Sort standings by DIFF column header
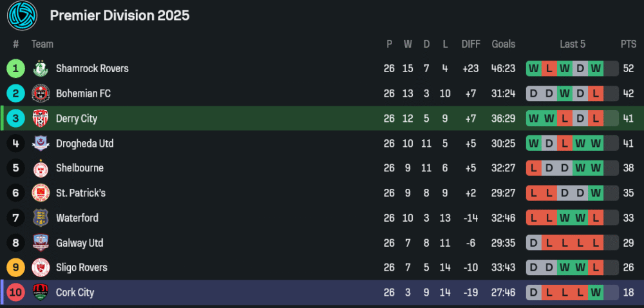644x308 pixels. pos(471,44)
